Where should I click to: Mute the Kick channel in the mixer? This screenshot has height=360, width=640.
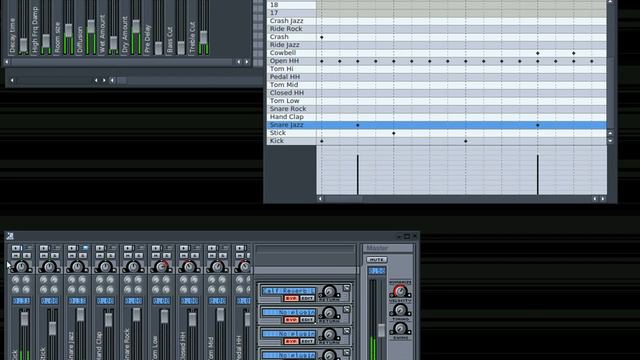point(16,256)
